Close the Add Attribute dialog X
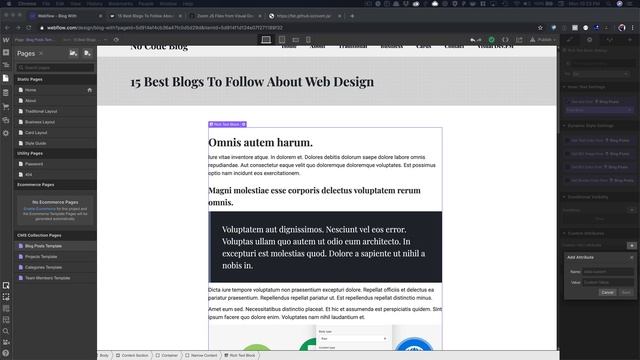The width and height of the screenshot is (640, 360). [631, 258]
